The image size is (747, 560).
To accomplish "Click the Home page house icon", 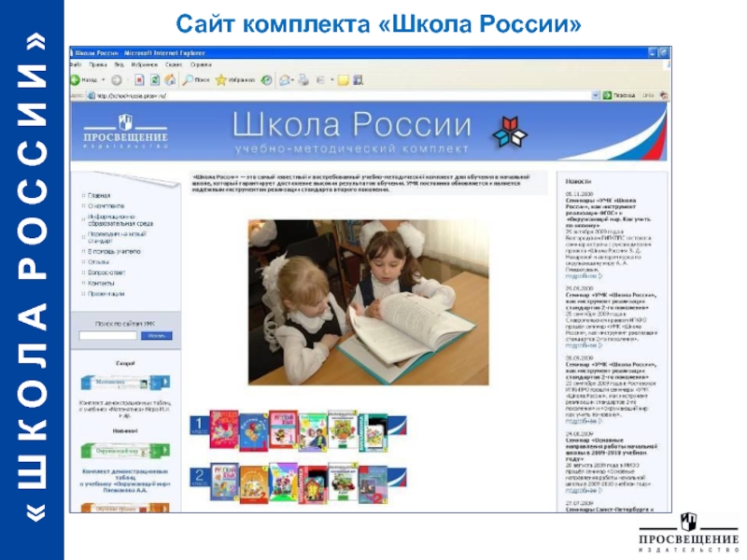I will tap(170, 80).
